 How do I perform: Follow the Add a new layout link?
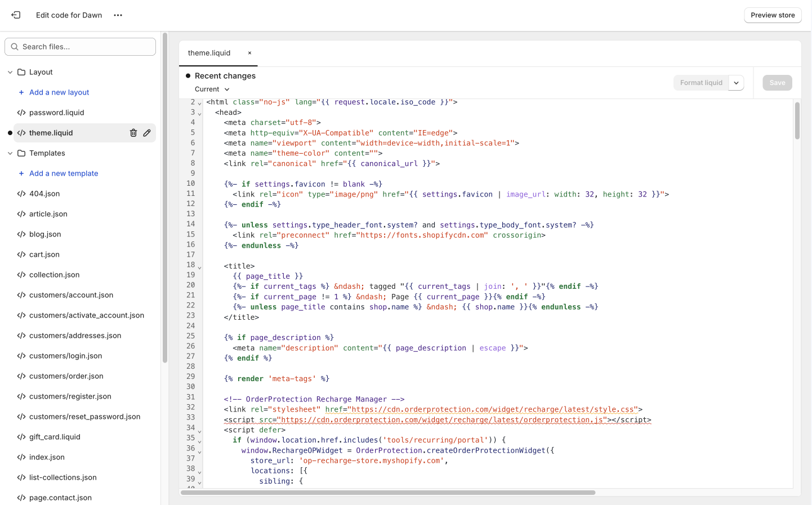58,92
